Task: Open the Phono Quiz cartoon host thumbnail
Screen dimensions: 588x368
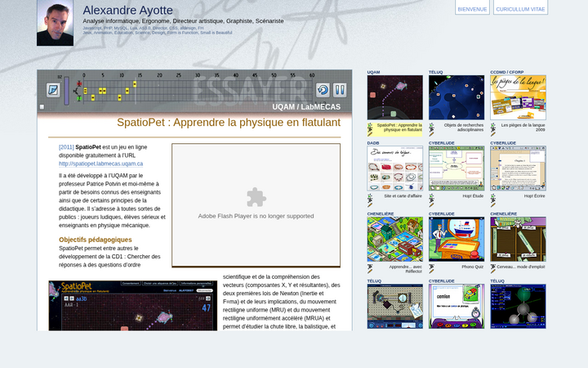Action: coord(457,239)
